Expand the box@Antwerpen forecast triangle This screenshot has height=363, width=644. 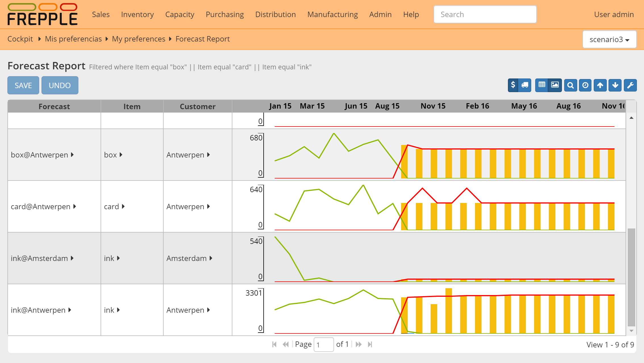pyautogui.click(x=72, y=155)
